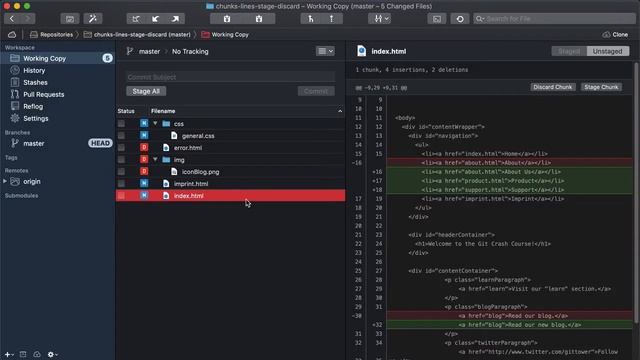Image resolution: width=640 pixels, height=360 pixels.
Task: Click the red D status badge for iconBlog.png
Action: [144, 171]
